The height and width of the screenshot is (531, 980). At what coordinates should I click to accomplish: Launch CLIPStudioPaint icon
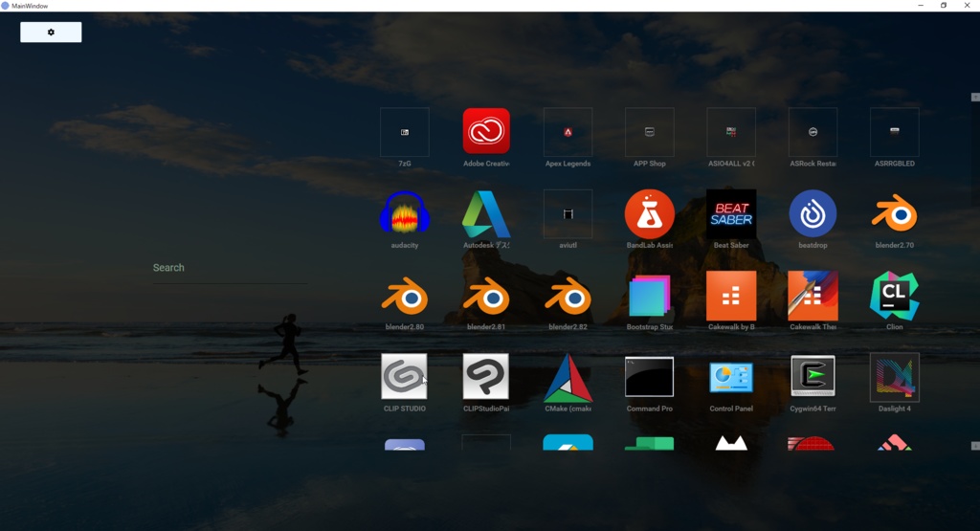point(486,377)
